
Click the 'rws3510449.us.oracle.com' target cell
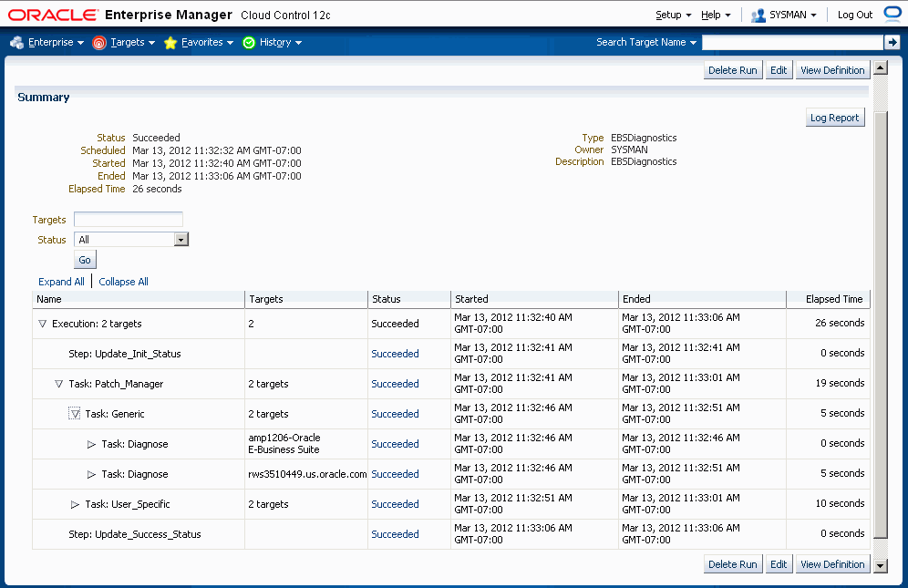[307, 474]
